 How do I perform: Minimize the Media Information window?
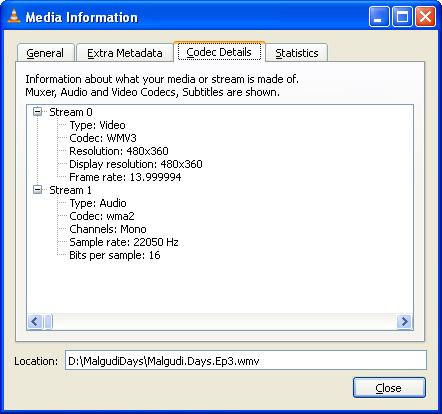tap(379, 17)
